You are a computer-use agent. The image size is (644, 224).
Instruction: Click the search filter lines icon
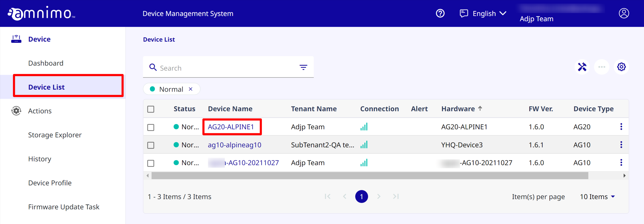pos(303,67)
